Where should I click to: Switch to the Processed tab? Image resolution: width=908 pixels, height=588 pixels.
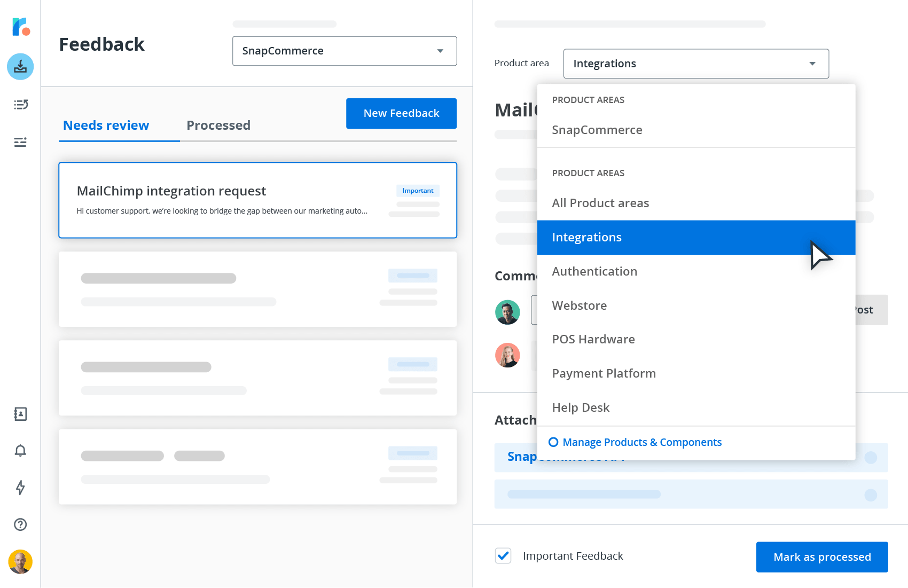tap(218, 126)
